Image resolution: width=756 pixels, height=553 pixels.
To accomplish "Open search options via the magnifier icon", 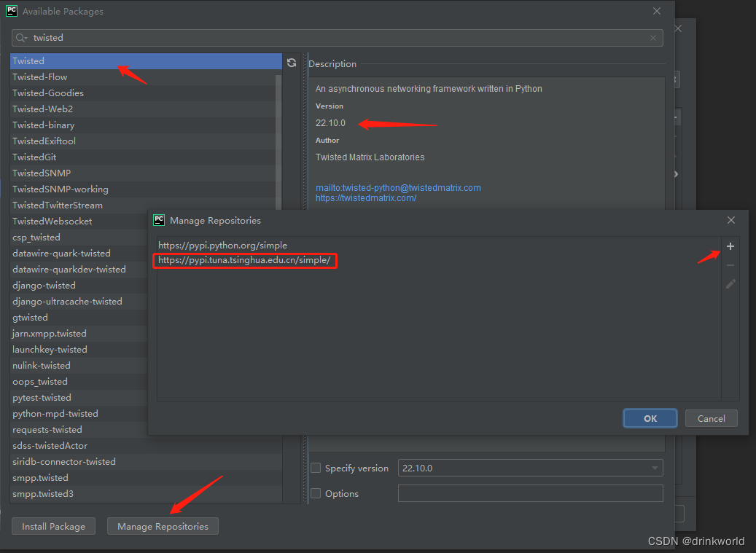I will 22,37.
